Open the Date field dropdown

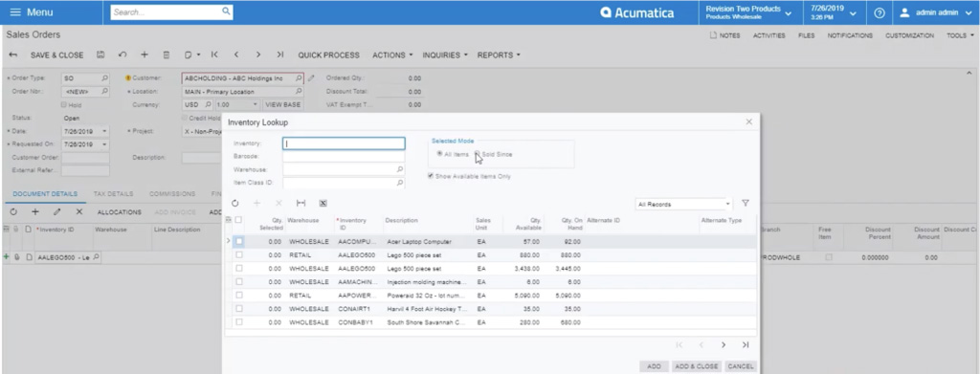click(x=103, y=132)
